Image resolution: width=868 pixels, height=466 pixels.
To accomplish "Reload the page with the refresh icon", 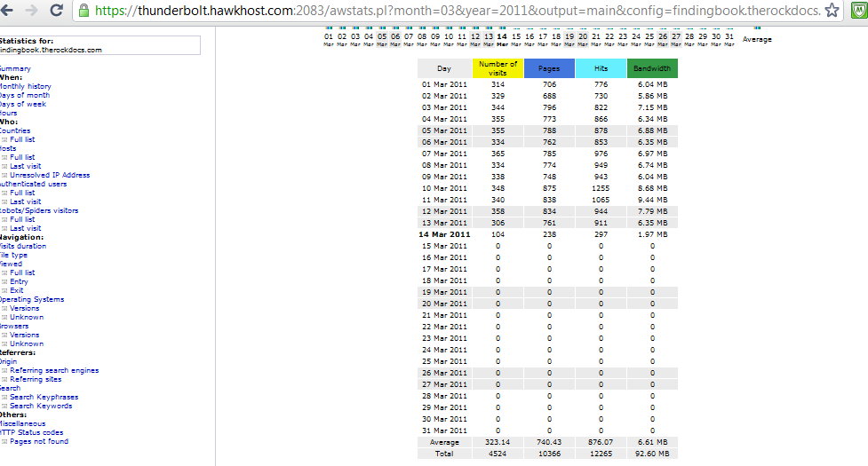I will click(56, 11).
